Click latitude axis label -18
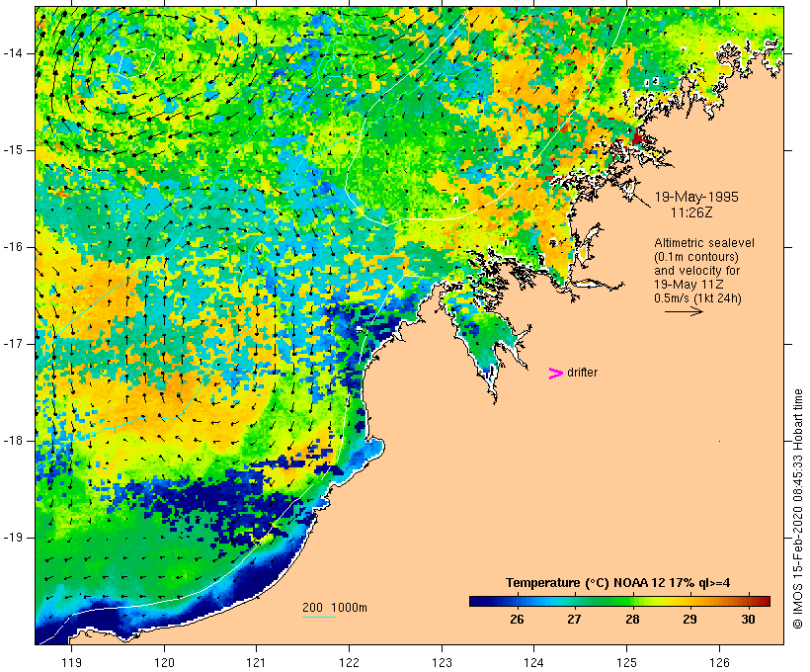This screenshot has width=810, height=672. [x=13, y=441]
